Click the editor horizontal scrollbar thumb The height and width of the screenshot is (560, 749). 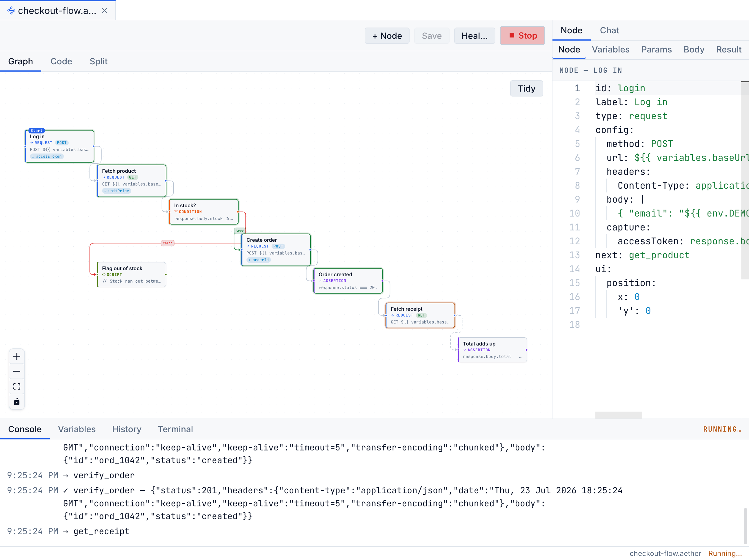tap(619, 415)
